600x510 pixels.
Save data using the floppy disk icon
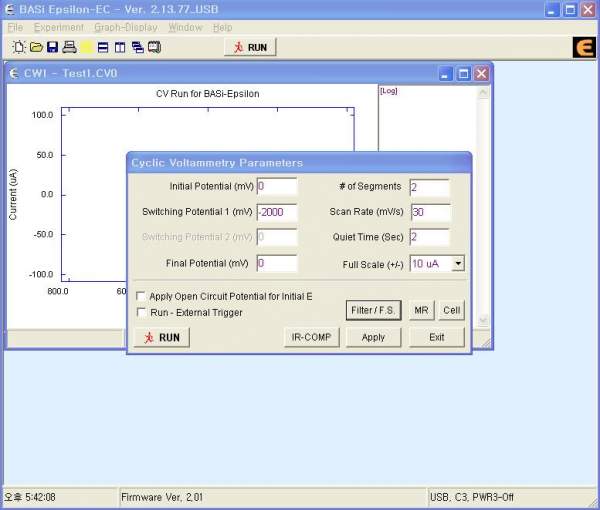(x=52, y=47)
